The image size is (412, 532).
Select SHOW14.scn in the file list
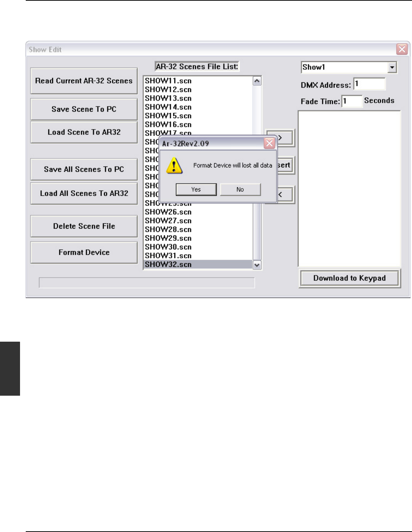[198, 107]
